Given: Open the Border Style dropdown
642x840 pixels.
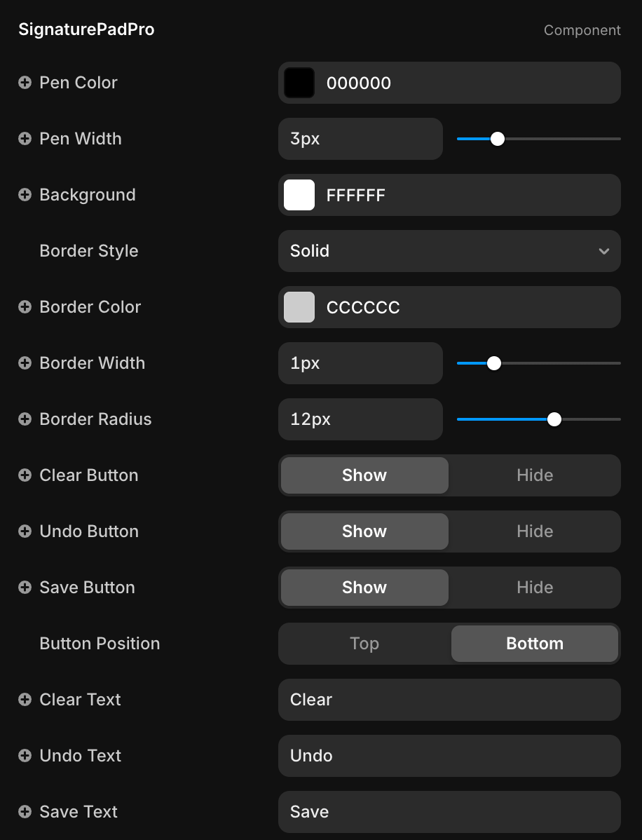Looking at the screenshot, I should [x=449, y=251].
